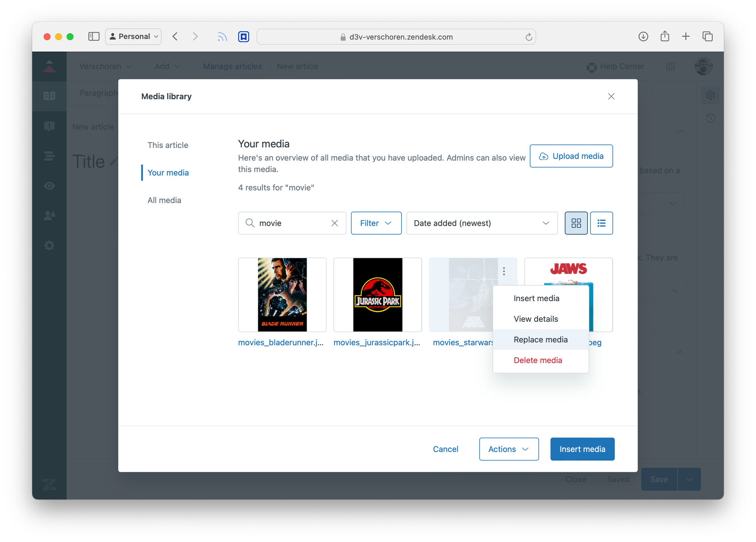The height and width of the screenshot is (542, 756).
Task: Choose Delete media in the menu
Action: click(x=538, y=360)
